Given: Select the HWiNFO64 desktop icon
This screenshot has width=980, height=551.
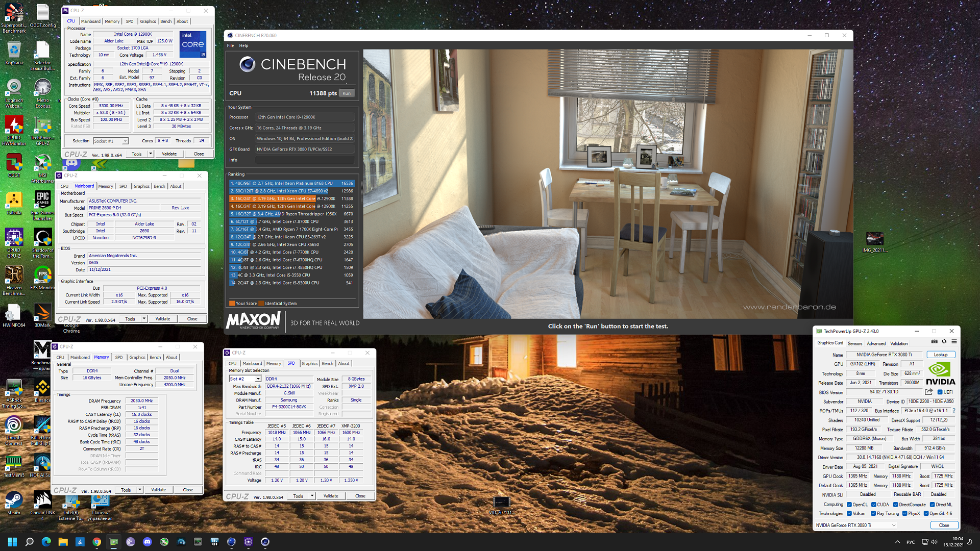Looking at the screenshot, I should click(x=14, y=315).
